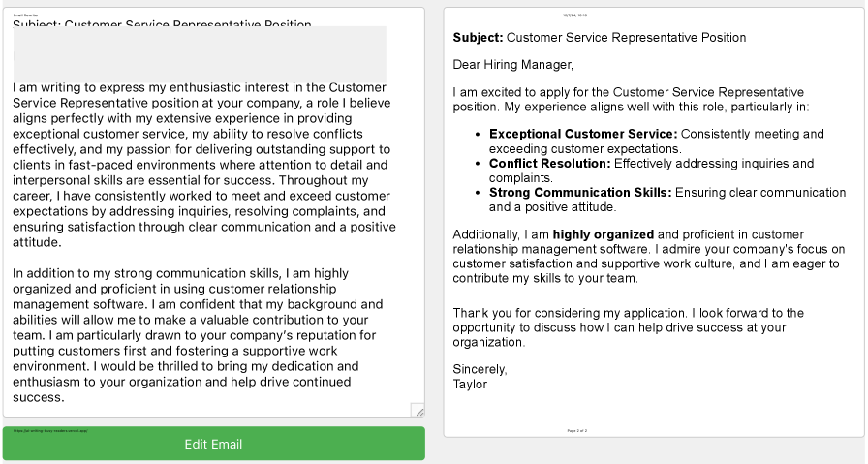Click the Thank you for considering paragraph
The image size is (868, 464).
[628, 327]
